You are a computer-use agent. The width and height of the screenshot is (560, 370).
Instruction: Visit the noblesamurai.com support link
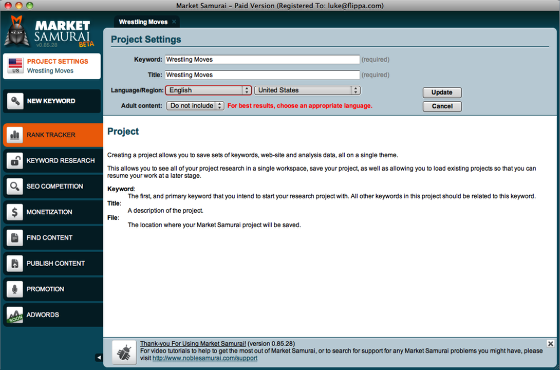[205, 358]
